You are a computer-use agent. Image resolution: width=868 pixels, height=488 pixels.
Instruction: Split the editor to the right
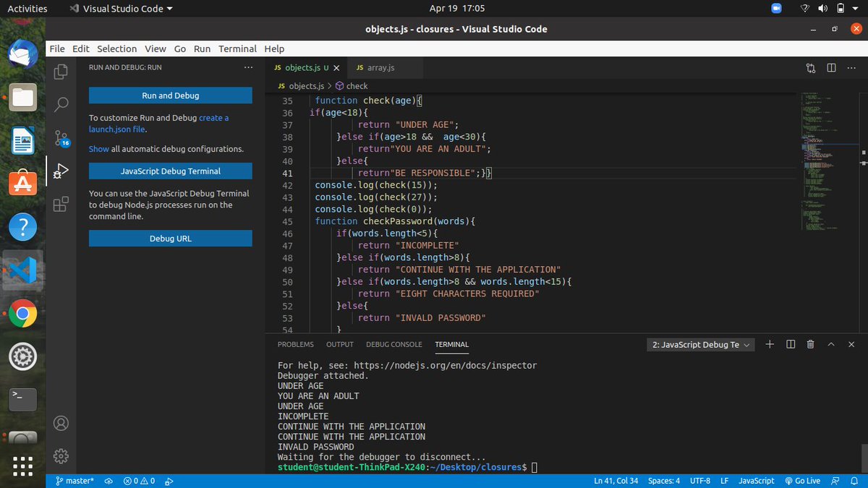tap(831, 68)
